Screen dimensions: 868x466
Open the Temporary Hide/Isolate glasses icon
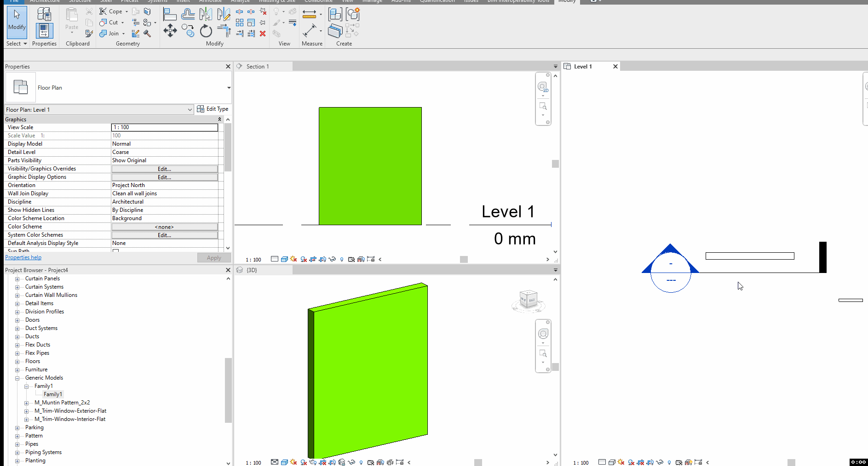click(332, 259)
